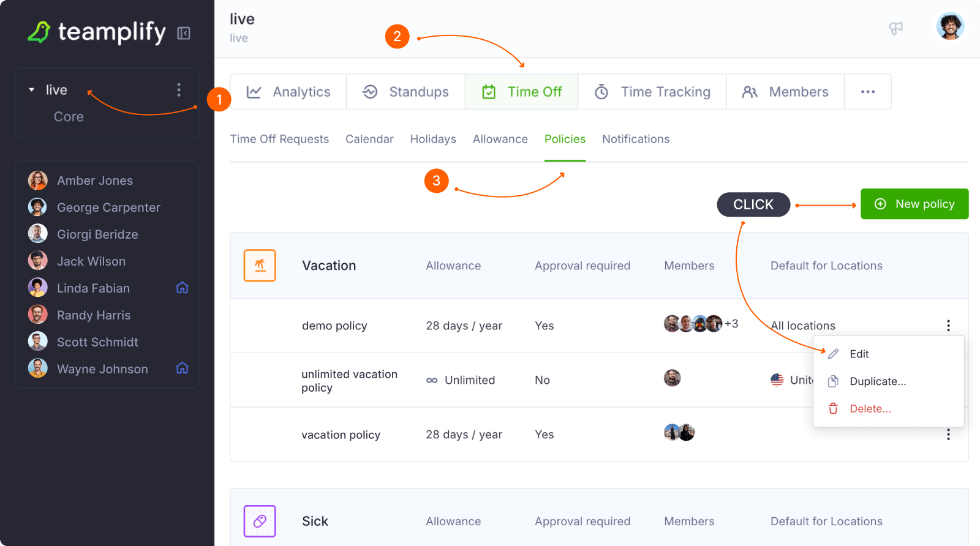Image resolution: width=980 pixels, height=546 pixels.
Task: Open the three-dot menu beside live team
Action: (179, 90)
